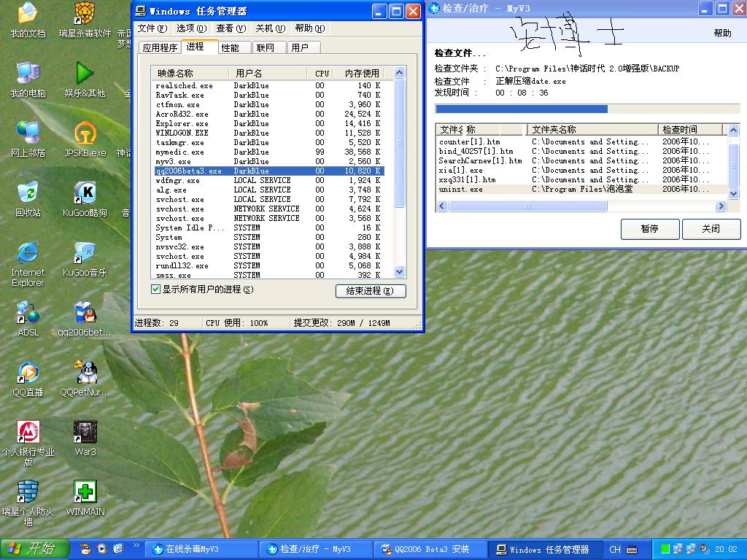Open the WINMAIN desktop icon
The height and width of the screenshot is (560, 747).
point(85,492)
